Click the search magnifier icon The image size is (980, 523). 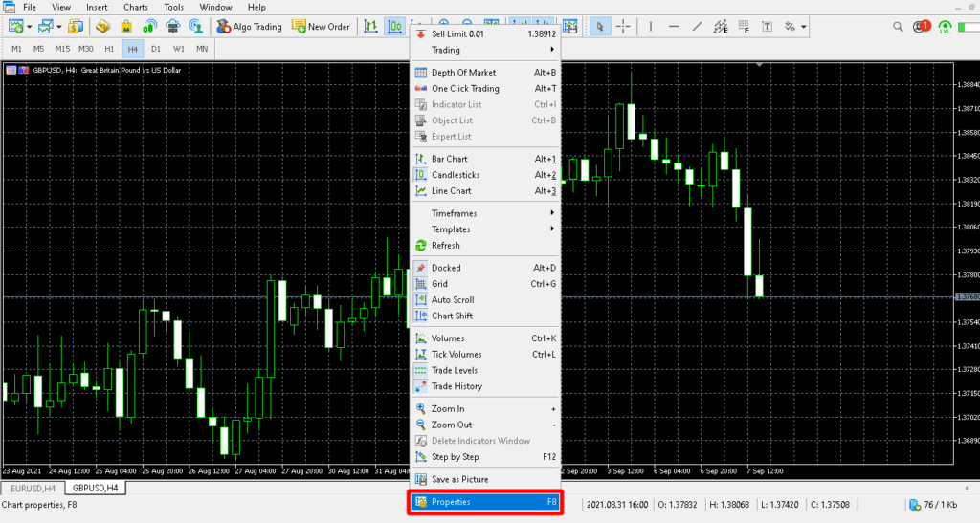898,27
